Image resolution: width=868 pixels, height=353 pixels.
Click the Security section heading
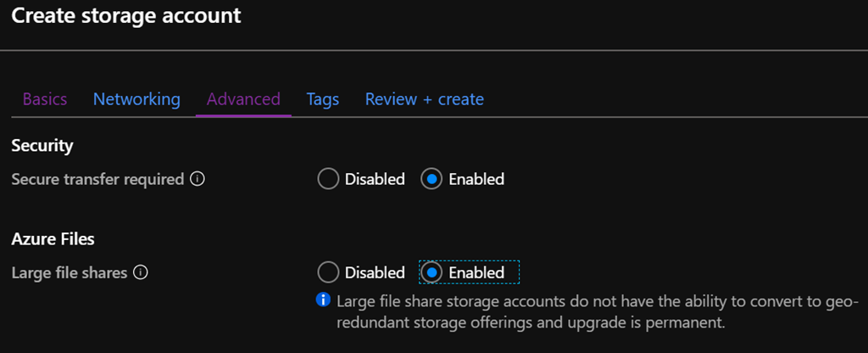42,146
